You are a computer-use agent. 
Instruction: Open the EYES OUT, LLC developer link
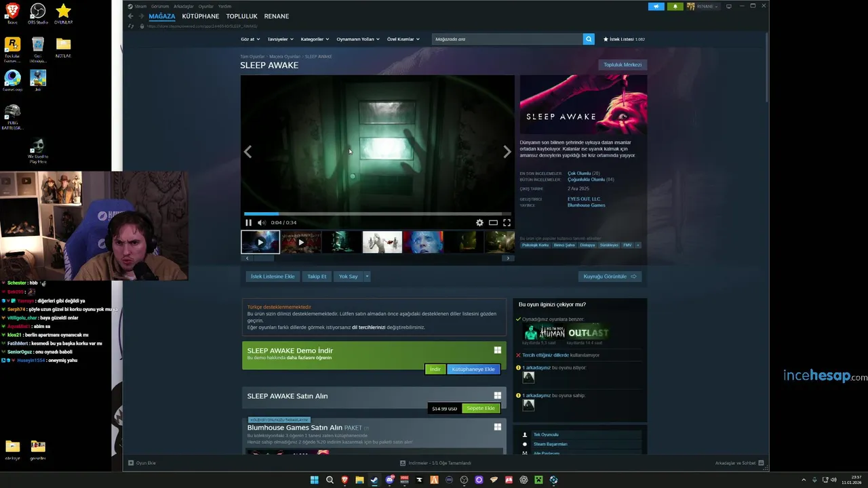(585, 199)
